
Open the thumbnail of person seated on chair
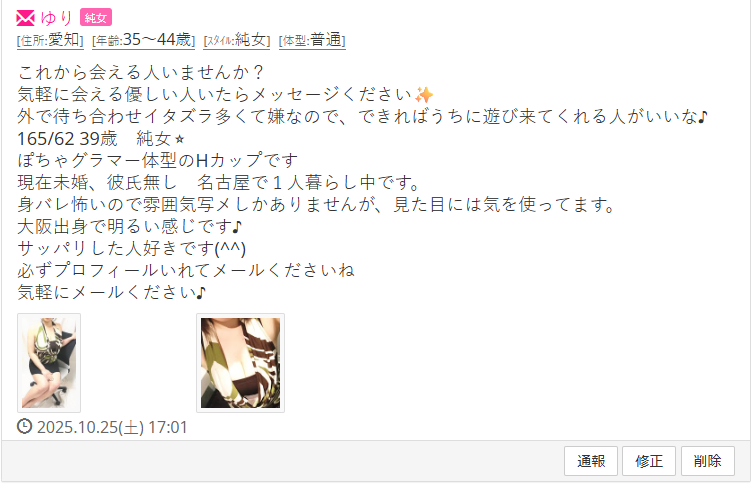click(x=49, y=363)
